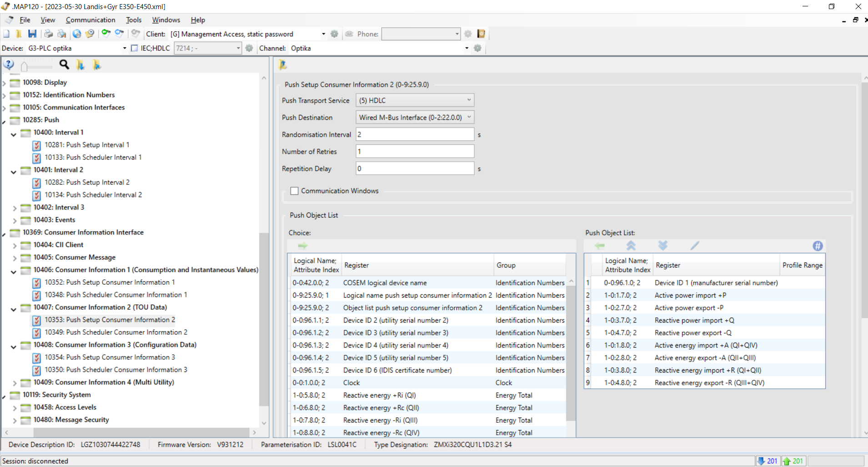This screenshot has width=868, height=467.
Task: Toggle the IEC;HDLC checkbox
Action: tap(134, 48)
